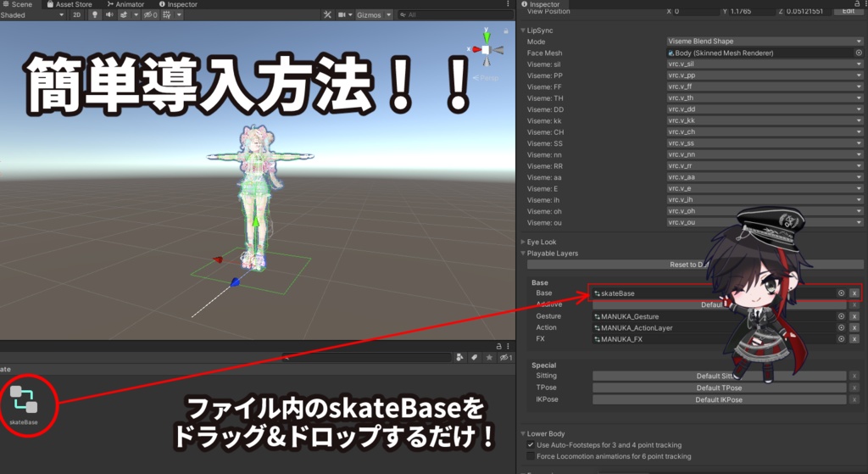Switch to the Asset Store tab
The width and height of the screenshot is (868, 474).
(70, 4)
